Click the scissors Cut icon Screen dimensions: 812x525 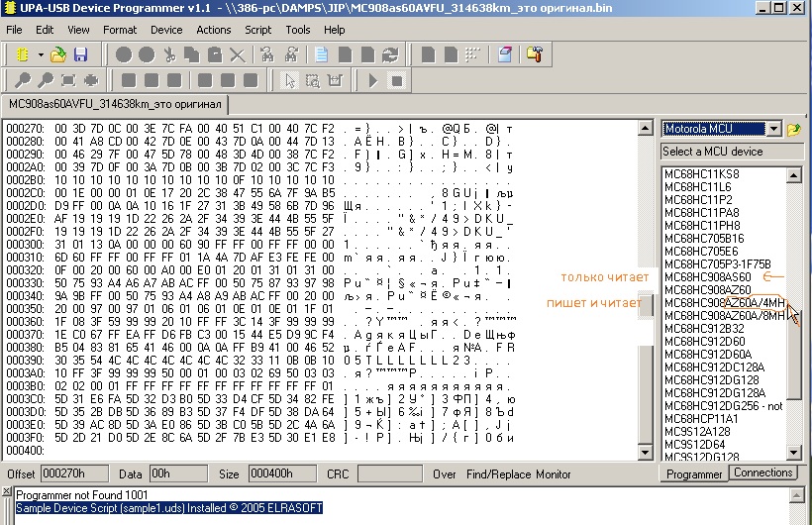click(170, 54)
